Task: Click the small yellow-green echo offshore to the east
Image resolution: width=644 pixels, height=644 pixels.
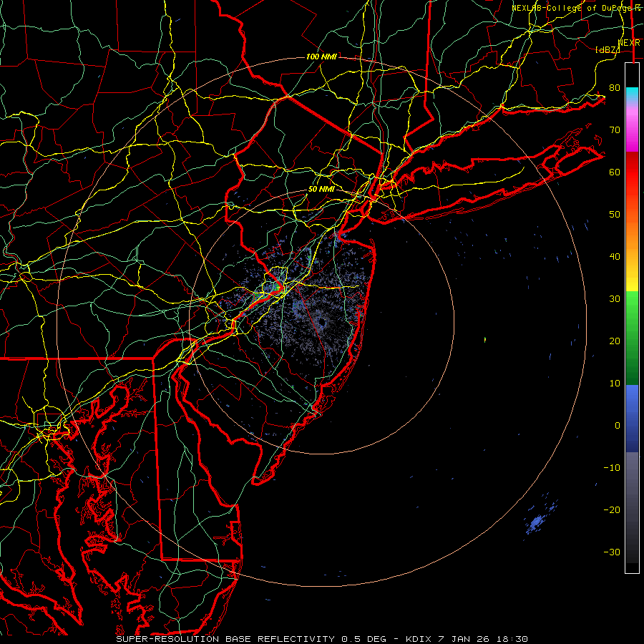Action: coord(485,340)
